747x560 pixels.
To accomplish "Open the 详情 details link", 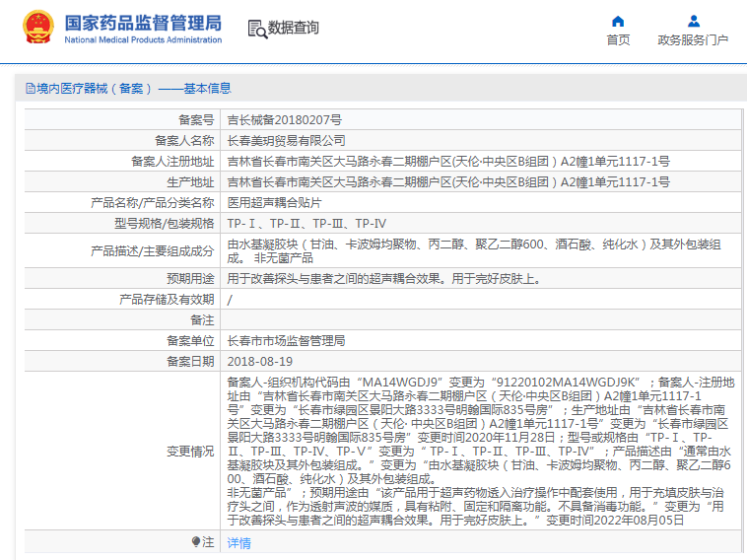I will tap(238, 542).
